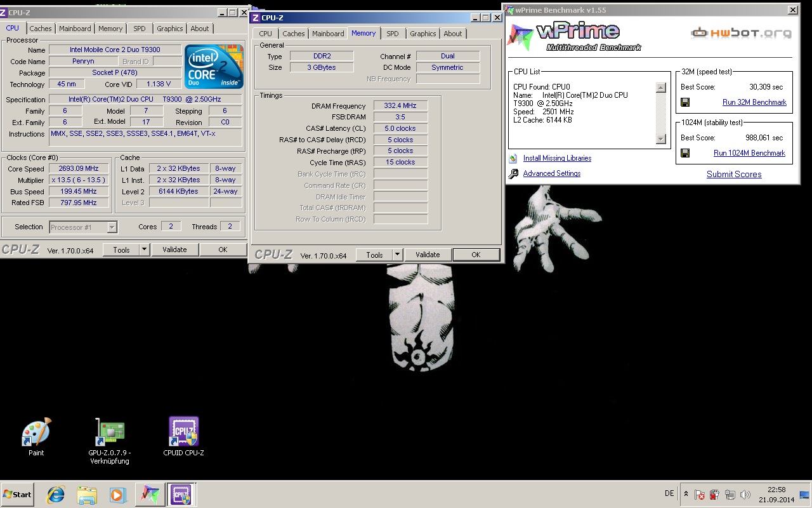Open Windows Explorer from the taskbar

[87, 495]
